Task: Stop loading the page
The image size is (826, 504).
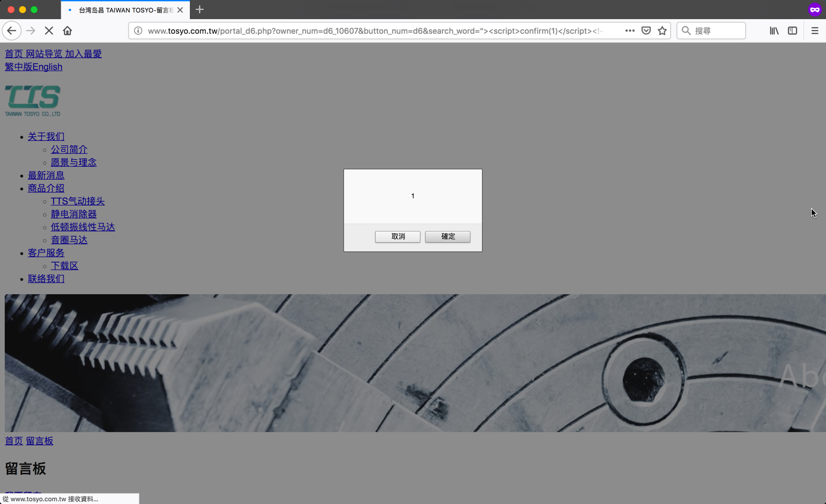Action: [49, 30]
